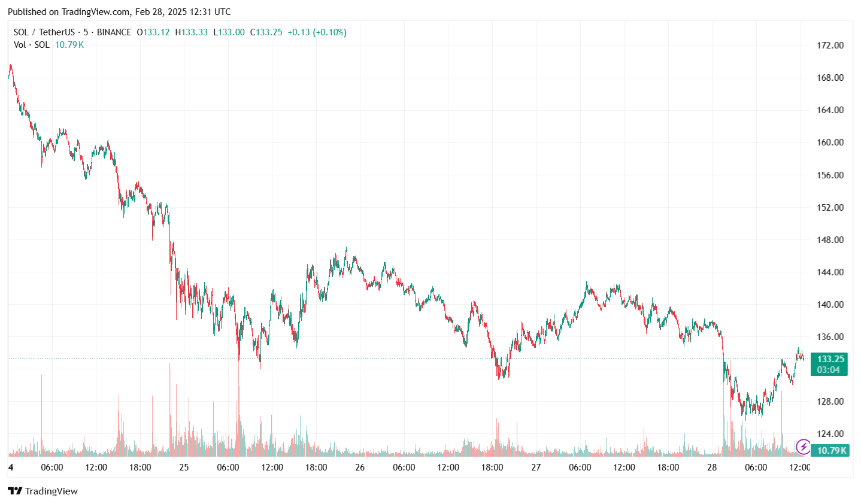This screenshot has width=861, height=504.
Task: Select the green 133.25 current price label
Action: [x=830, y=359]
